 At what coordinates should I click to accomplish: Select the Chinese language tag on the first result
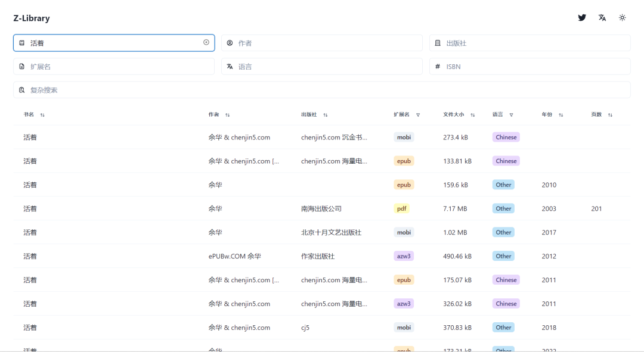click(x=506, y=136)
